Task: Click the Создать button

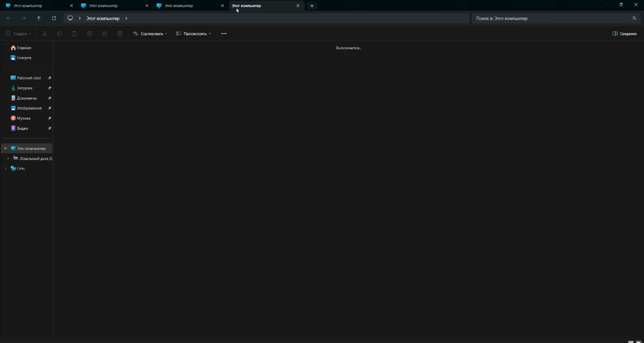Action: coord(18,34)
